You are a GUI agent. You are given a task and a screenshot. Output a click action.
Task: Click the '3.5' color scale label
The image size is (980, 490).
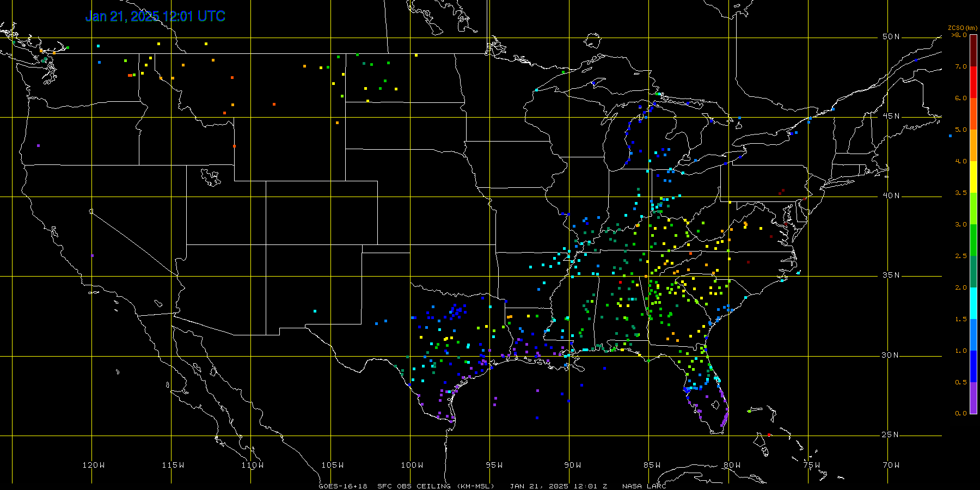click(961, 193)
